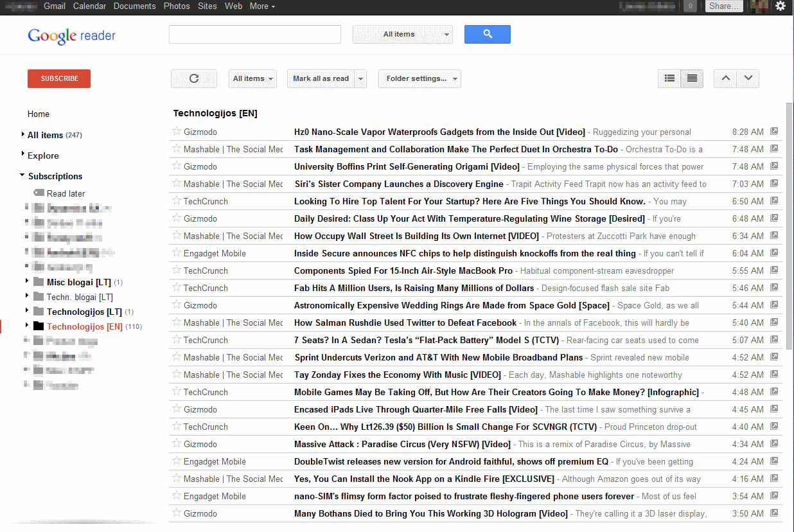Switch to expanded view icon
The image size is (794, 532).
(x=692, y=78)
